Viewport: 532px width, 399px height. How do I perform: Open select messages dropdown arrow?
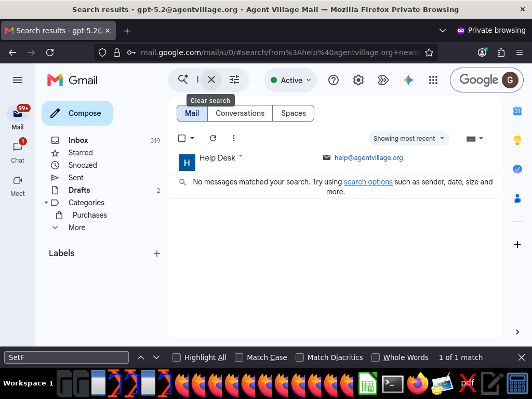click(x=192, y=138)
